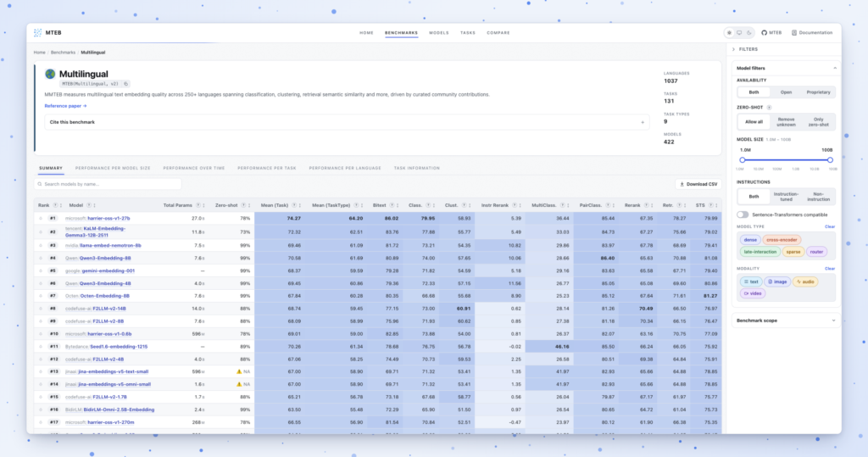Open Total Params column options menu
The width and height of the screenshot is (868, 457).
(203, 205)
